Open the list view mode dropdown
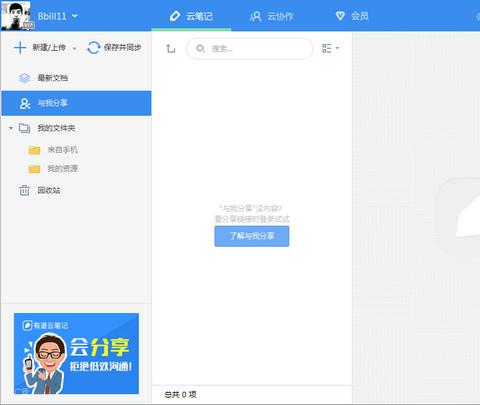 [x=330, y=48]
